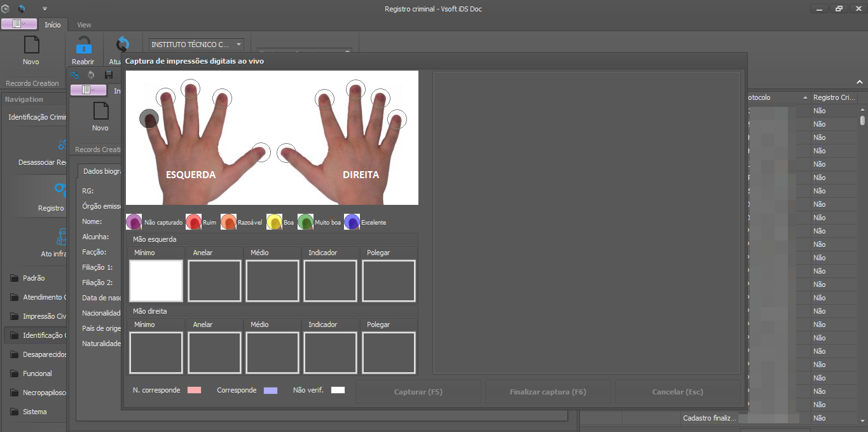868x432 pixels.
Task: Click the refresh icon in the title bar
Action: [23, 8]
